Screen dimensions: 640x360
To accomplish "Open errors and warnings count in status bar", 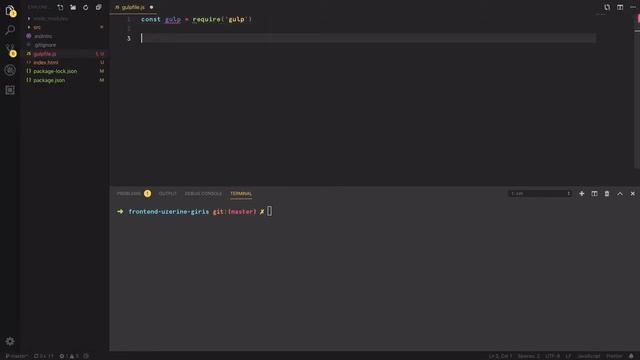I will 69,356.
